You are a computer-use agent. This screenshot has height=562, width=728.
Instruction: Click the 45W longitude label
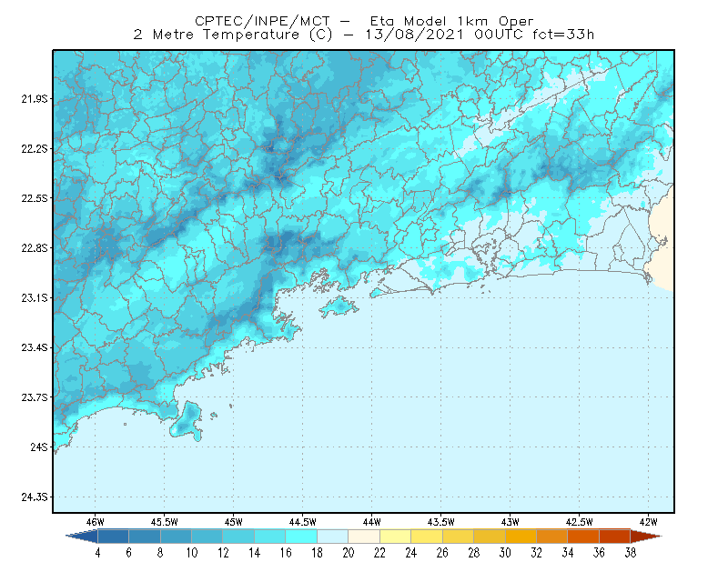234,522
